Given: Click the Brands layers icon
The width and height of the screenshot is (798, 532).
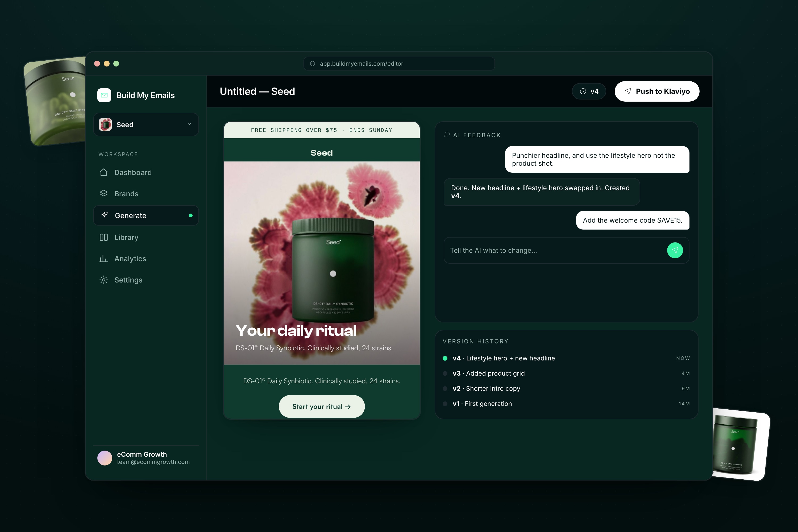Looking at the screenshot, I should click(104, 193).
